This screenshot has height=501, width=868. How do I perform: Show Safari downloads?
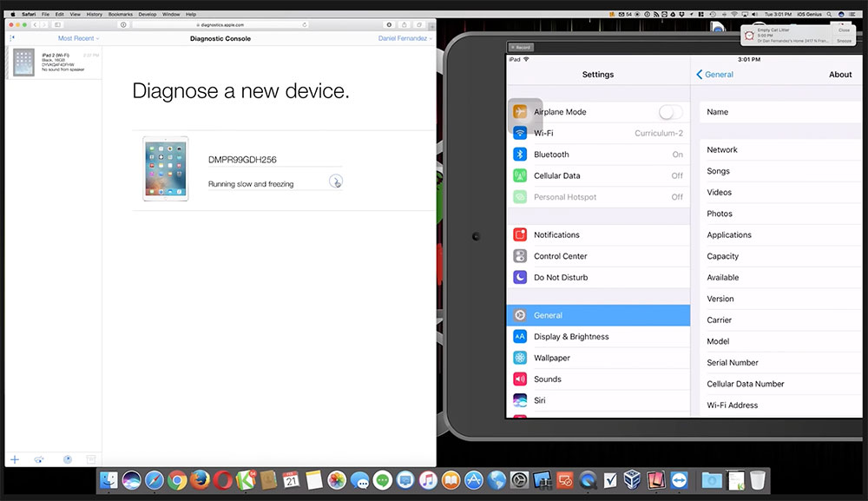point(389,25)
